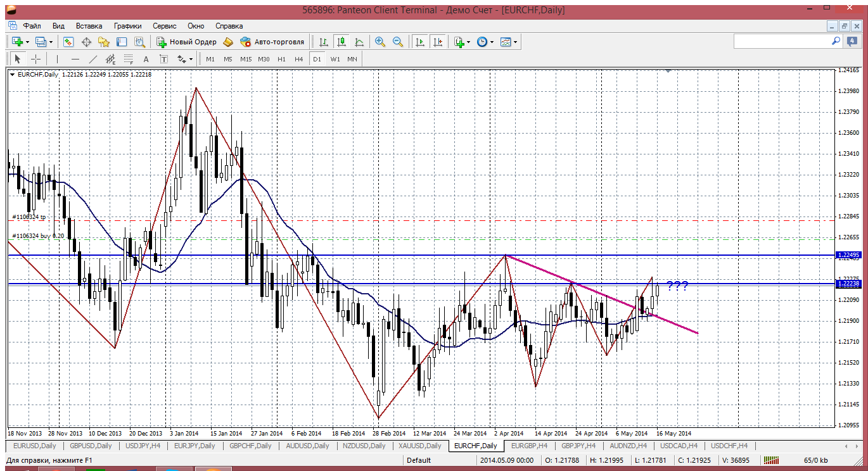The height and width of the screenshot is (471, 868).
Task: Open the Market Watch window
Action: (68, 42)
